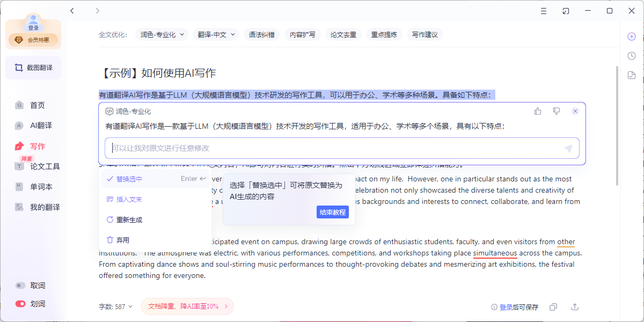
Task: Expand the 字数 587 word count dropdown
Action: pyautogui.click(x=116, y=306)
